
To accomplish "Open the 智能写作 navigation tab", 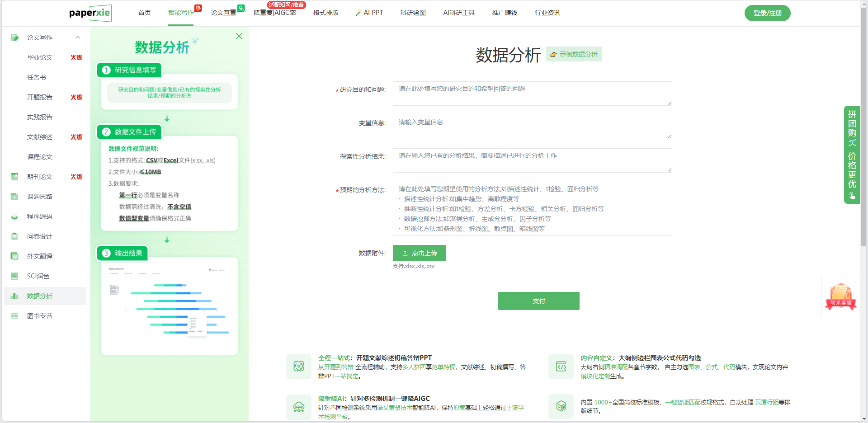I will (x=181, y=13).
